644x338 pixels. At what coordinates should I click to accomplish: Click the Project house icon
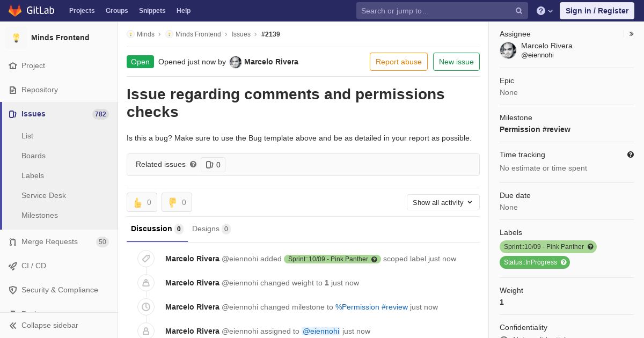pyautogui.click(x=13, y=66)
